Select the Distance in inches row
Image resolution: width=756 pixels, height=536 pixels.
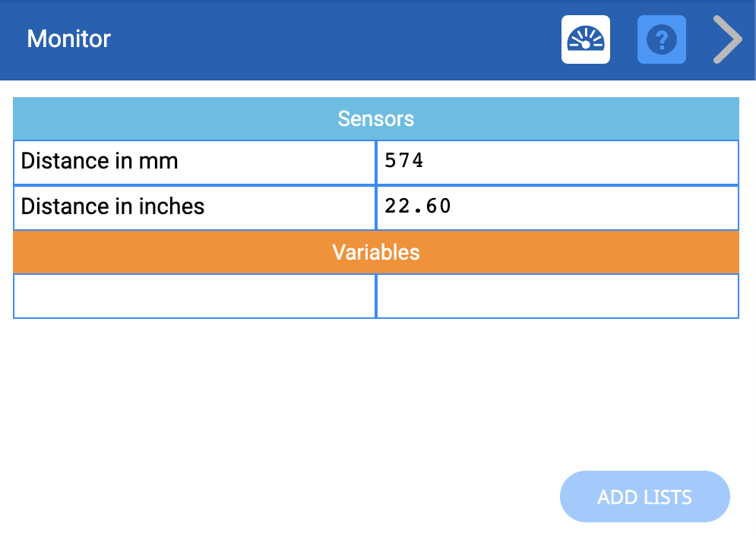point(194,208)
